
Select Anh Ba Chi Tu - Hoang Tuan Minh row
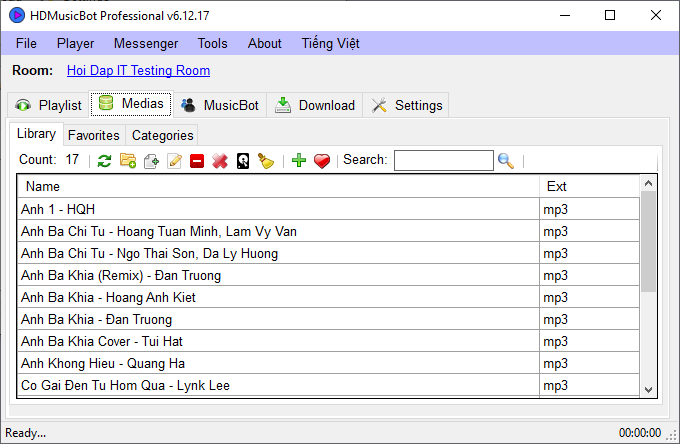tap(278, 231)
